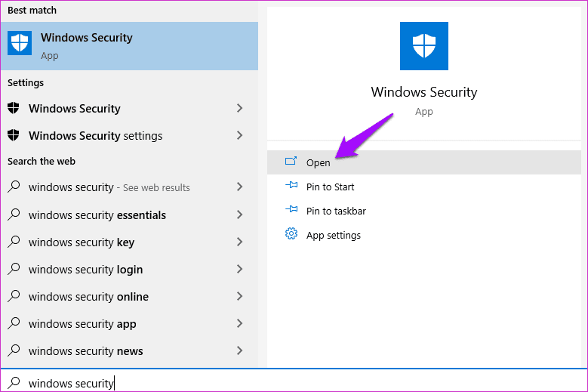
Task: Click into the search text field
Action: click(x=302, y=383)
